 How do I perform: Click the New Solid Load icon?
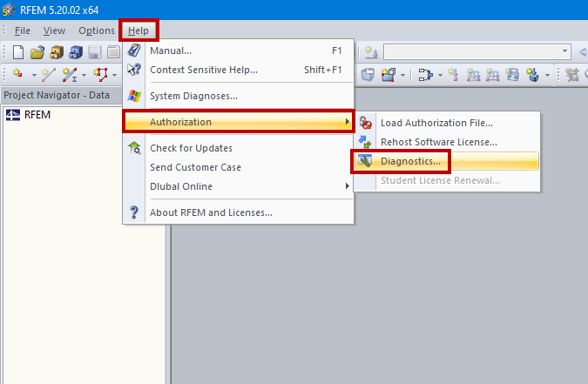tap(532, 75)
